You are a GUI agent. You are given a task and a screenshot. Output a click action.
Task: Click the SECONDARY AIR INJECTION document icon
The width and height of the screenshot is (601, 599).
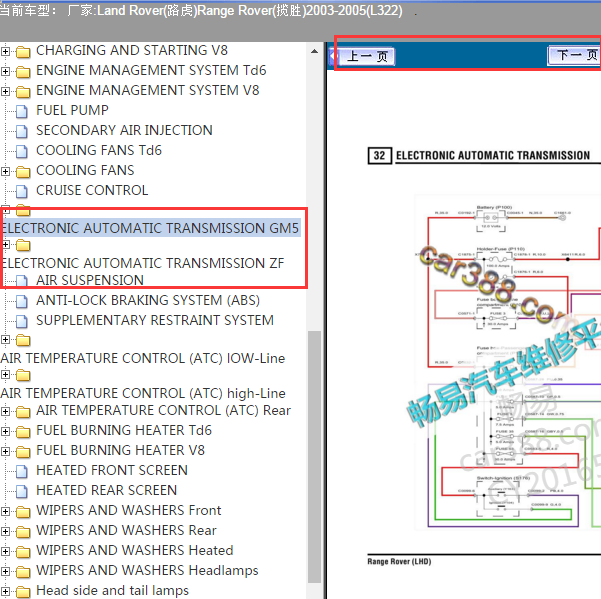[22, 131]
